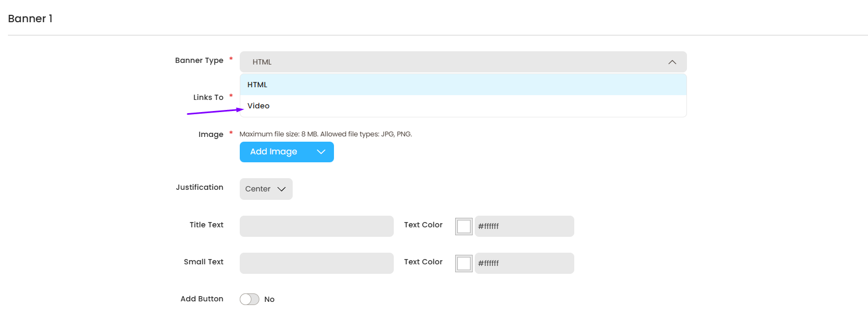Click the Small Text color hex field

pyautogui.click(x=524, y=263)
